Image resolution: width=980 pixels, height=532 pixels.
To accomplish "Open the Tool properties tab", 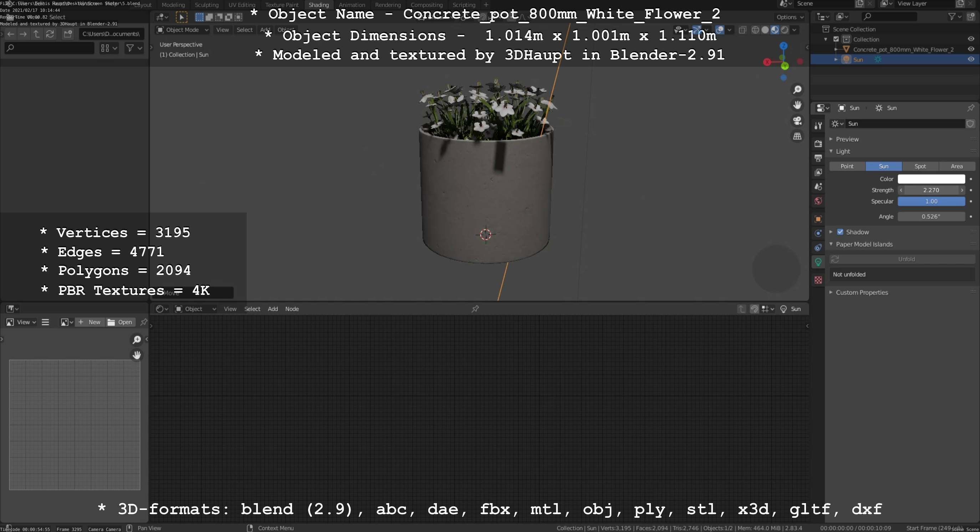I will (818, 126).
